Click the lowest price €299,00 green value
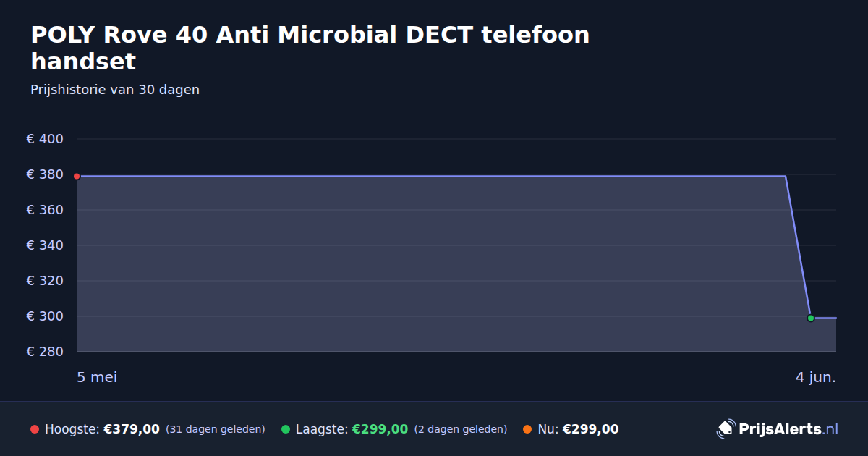The image size is (868, 456). [380, 429]
